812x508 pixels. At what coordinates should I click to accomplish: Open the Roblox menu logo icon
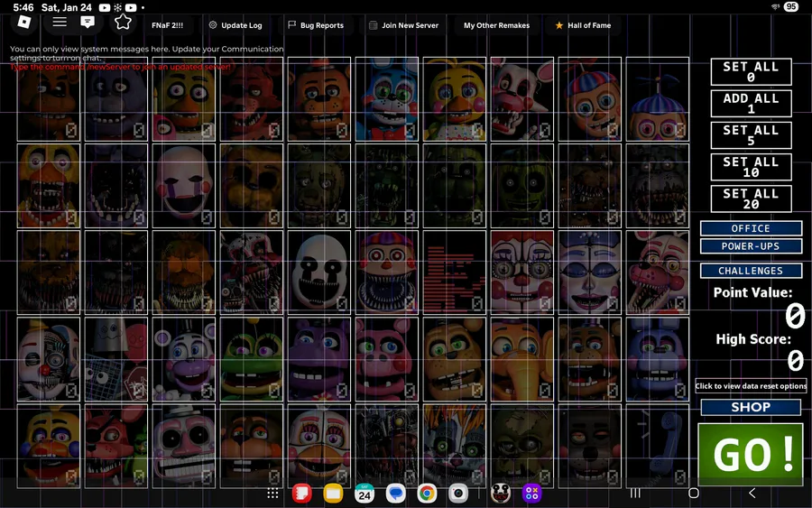[24, 22]
